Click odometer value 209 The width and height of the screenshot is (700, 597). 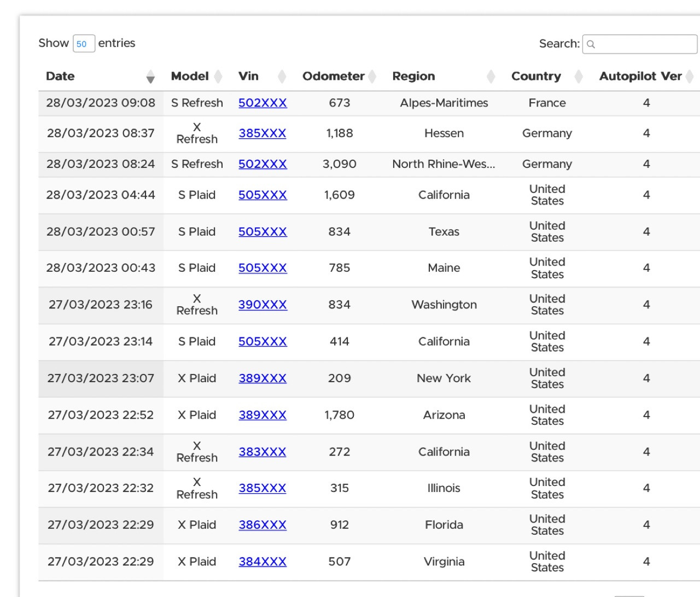pos(340,378)
